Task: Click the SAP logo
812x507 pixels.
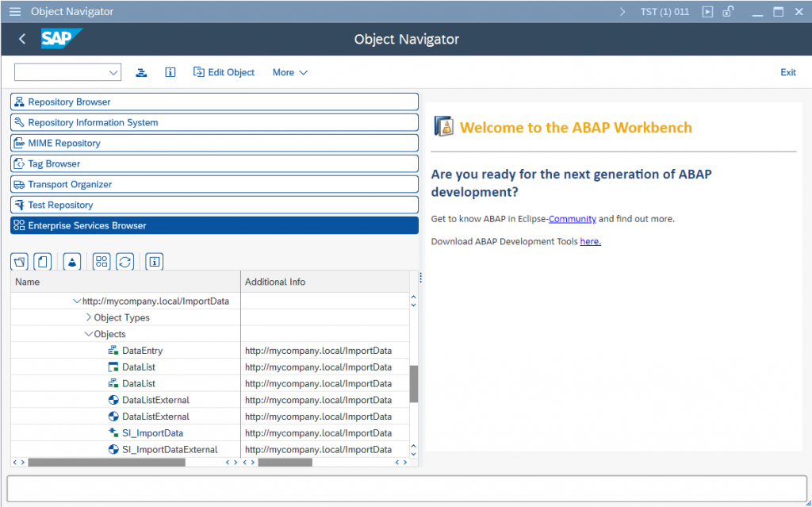Action: pyautogui.click(x=61, y=39)
